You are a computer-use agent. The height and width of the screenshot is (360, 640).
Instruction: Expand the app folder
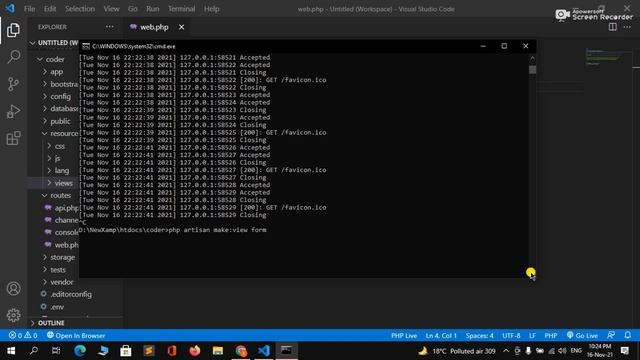tap(56, 71)
